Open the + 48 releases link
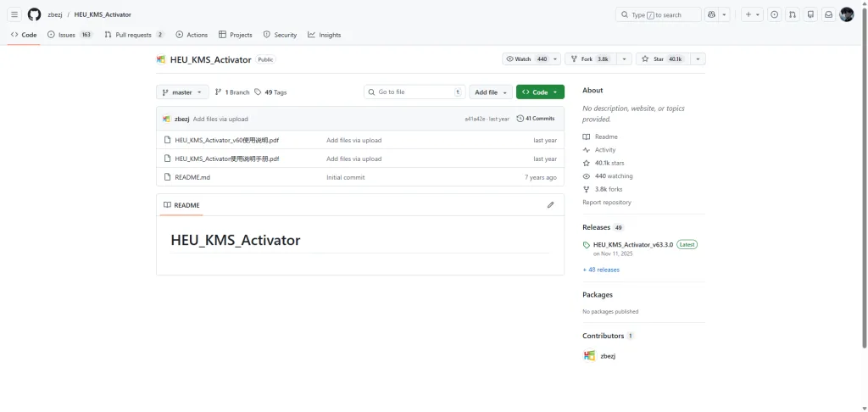This screenshot has height=412, width=868. coord(601,270)
